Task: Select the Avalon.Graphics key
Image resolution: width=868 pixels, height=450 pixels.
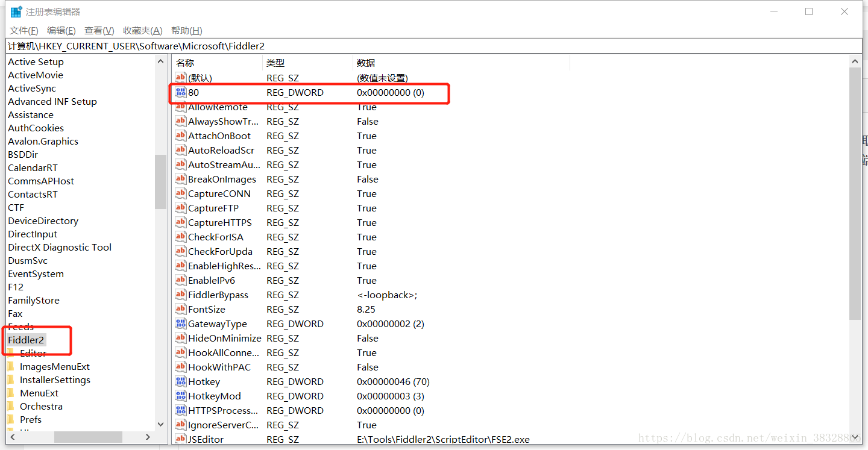Action: pyautogui.click(x=43, y=141)
